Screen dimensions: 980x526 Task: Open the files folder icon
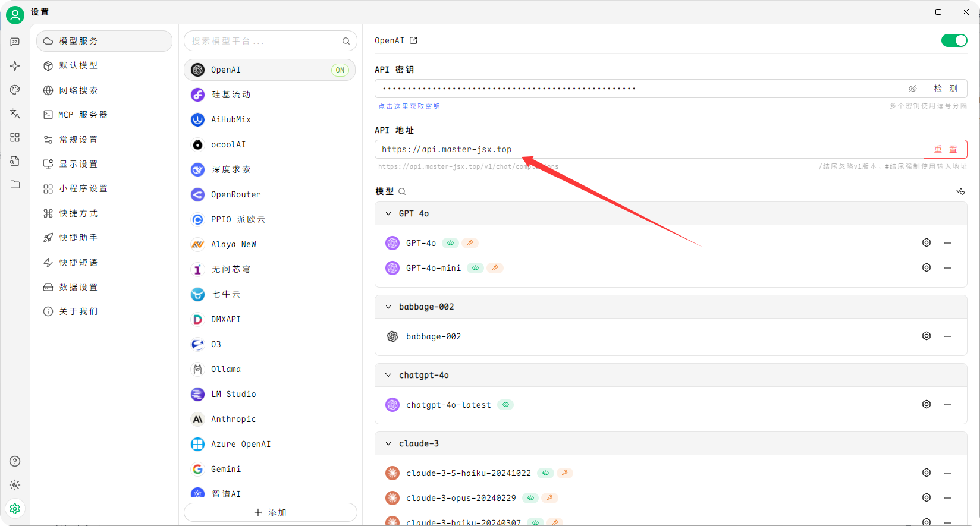point(15,185)
